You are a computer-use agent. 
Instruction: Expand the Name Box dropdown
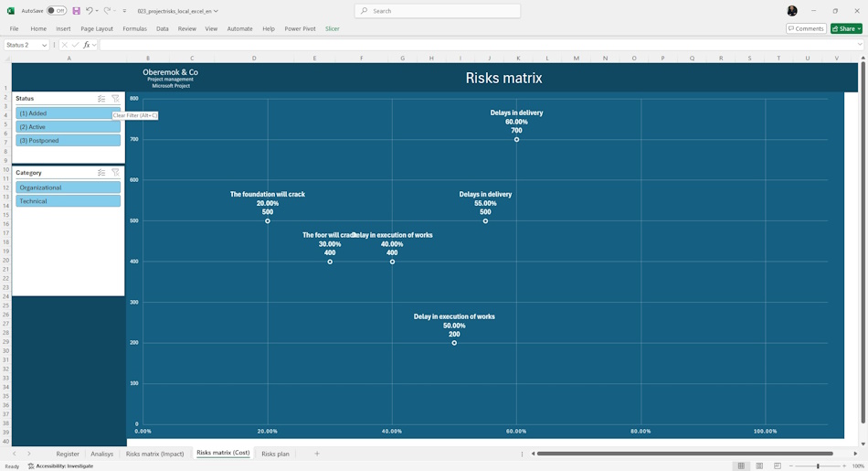[x=44, y=45]
